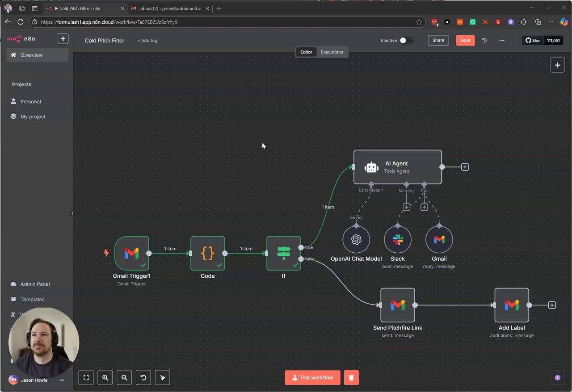
Task: Click the n8n logo
Action: [21, 39]
